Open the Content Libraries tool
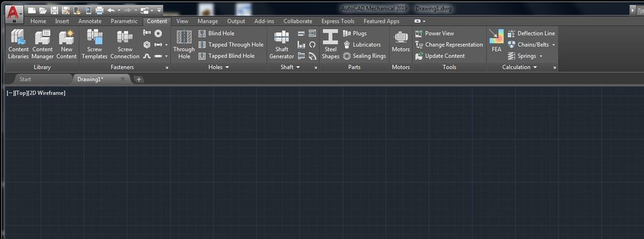Screen dimensions: 644x239 [18, 44]
